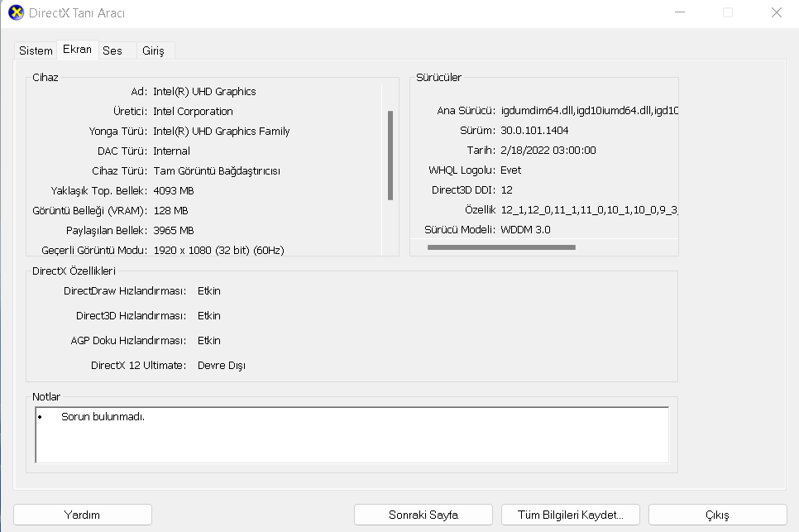The width and height of the screenshot is (799, 532).
Task: Click the Özellik levels value 12_1,12_0
Action: point(589,210)
